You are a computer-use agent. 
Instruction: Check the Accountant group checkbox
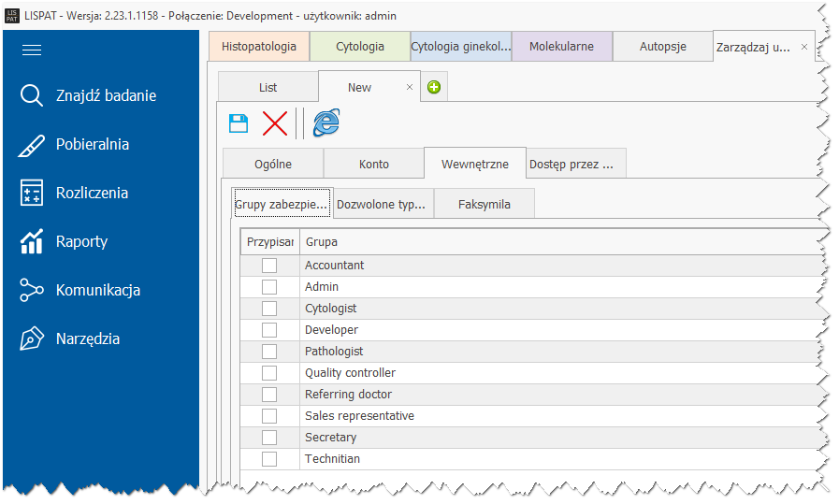269,266
